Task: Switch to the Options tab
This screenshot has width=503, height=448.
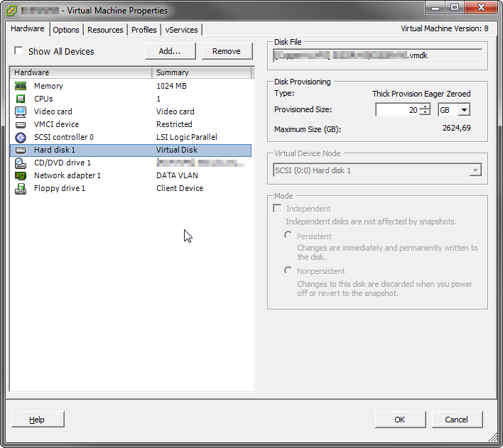Action: click(66, 30)
